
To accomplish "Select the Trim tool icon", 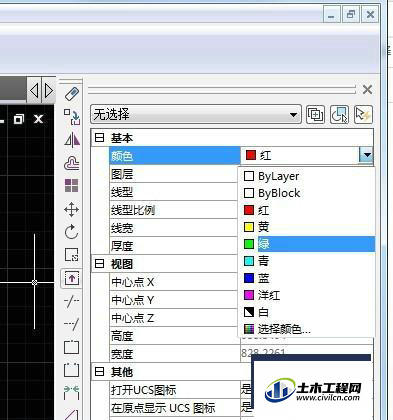I will tap(71, 301).
